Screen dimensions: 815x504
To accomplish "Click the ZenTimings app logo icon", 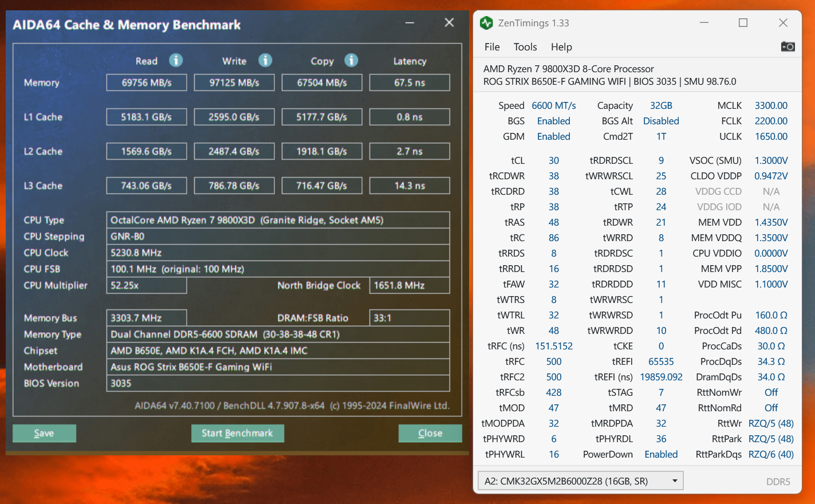I will (x=486, y=23).
